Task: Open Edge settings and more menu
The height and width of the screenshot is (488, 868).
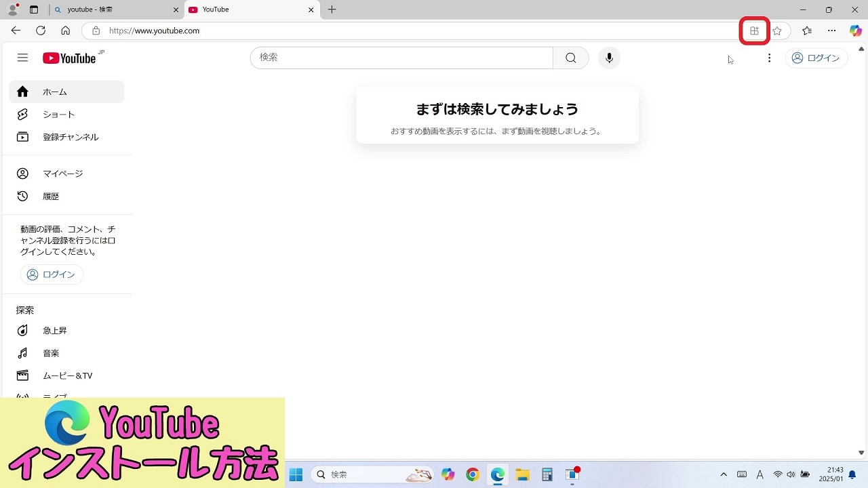Action: pos(832,30)
